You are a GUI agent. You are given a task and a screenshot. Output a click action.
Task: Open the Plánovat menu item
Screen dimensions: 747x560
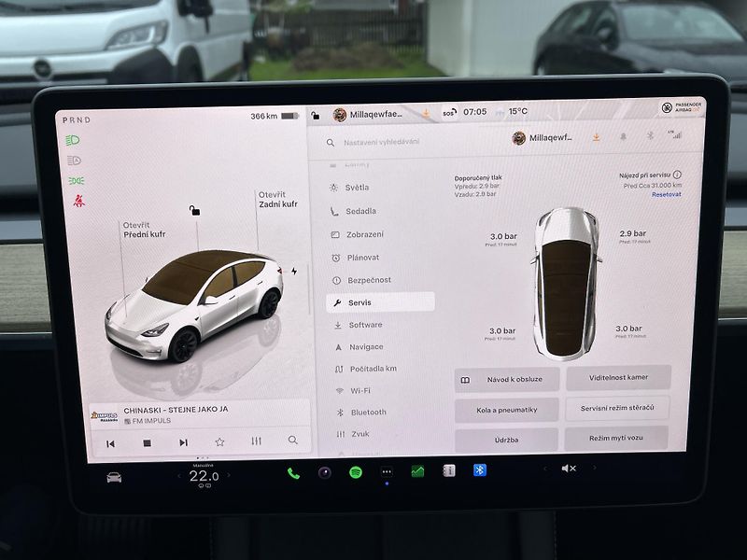pyautogui.click(x=356, y=258)
